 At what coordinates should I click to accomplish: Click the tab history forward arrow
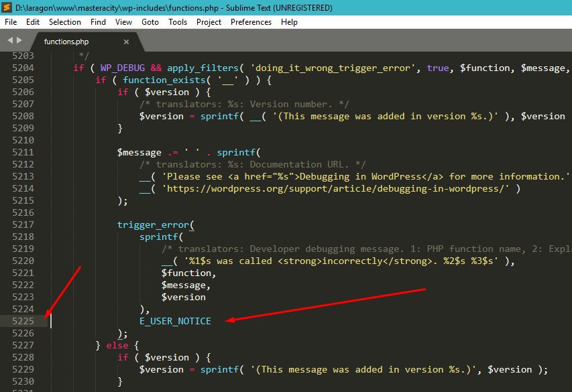(x=19, y=40)
